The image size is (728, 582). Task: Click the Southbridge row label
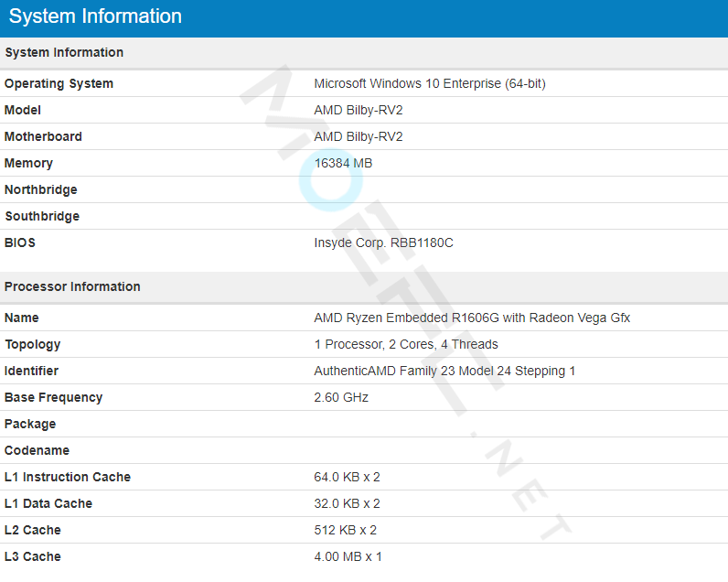[x=42, y=216]
